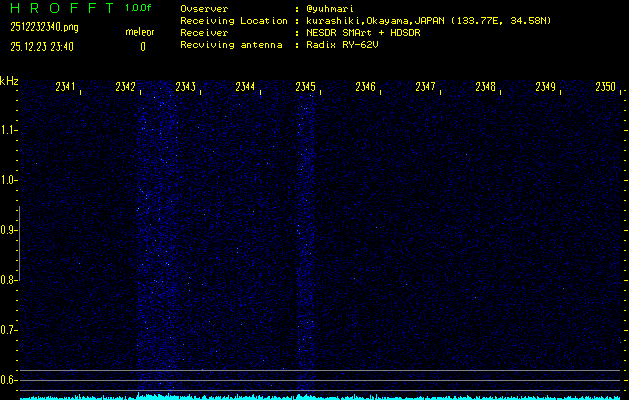Click the 2344 time marker

pyautogui.click(x=245, y=87)
